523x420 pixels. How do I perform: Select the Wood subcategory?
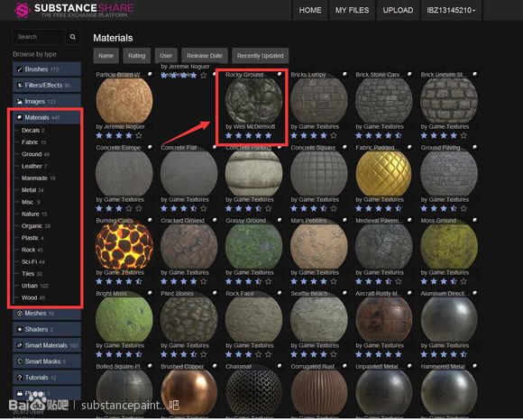tap(33, 298)
